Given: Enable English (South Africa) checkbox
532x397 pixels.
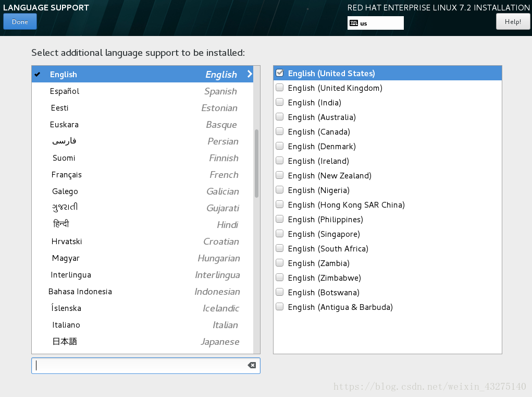Looking at the screenshot, I should tap(280, 248).
